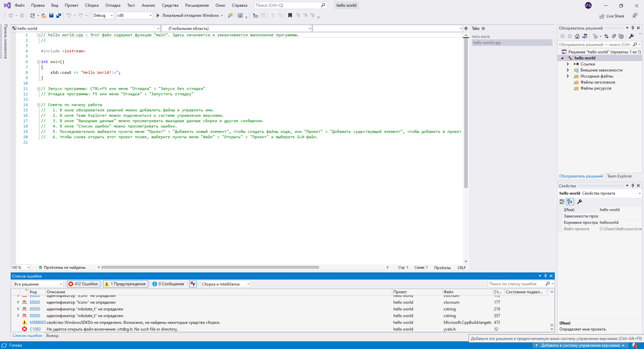
Task: Click the notifications icon in the status bar
Action: (635, 345)
